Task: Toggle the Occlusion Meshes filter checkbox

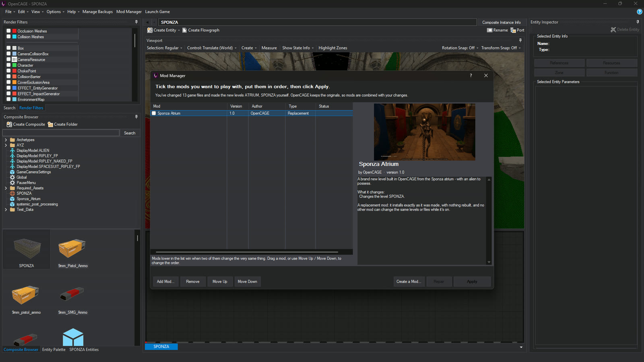Action: (x=8, y=31)
